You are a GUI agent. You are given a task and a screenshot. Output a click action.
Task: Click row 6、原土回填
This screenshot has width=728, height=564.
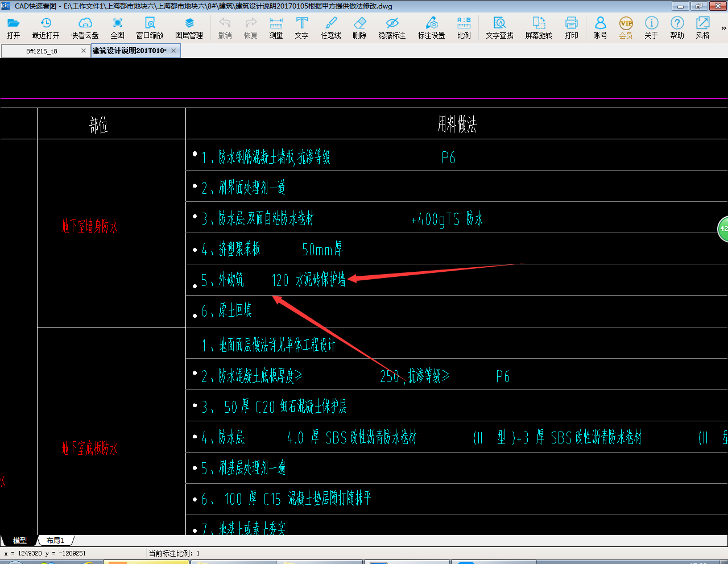(x=226, y=310)
